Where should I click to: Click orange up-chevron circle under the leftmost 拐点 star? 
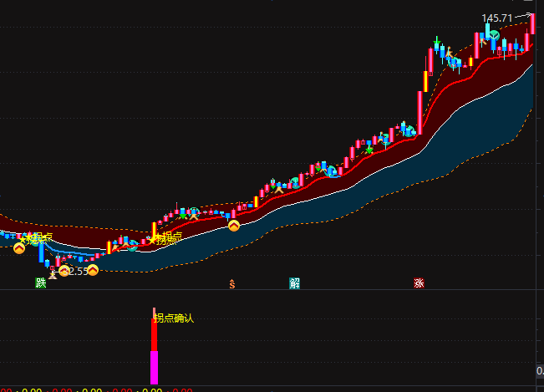pyautogui.click(x=19, y=248)
